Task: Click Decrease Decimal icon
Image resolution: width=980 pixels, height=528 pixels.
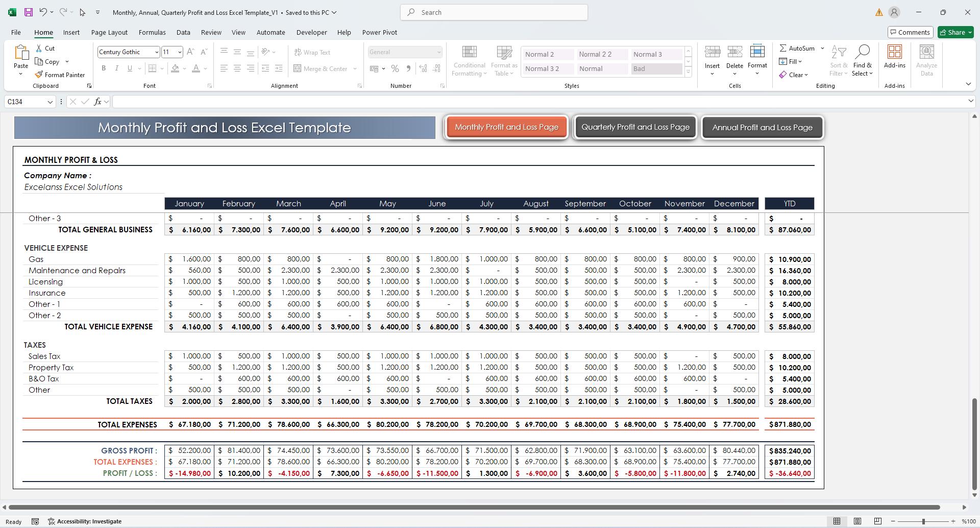Action: click(436, 68)
